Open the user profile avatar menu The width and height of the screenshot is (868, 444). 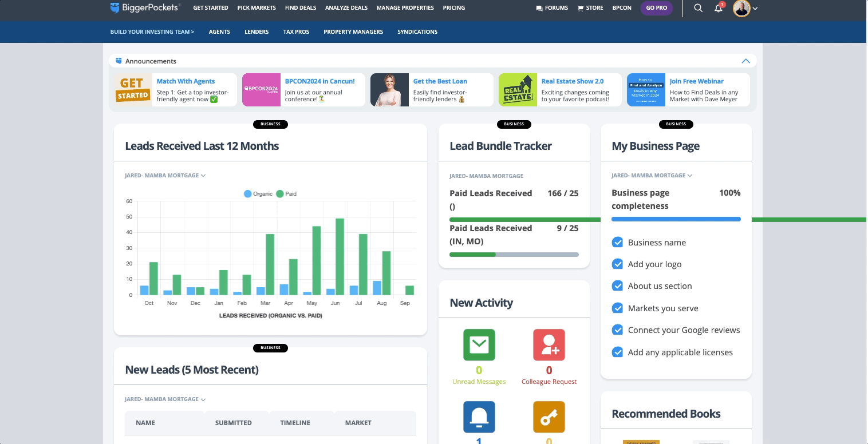745,8
